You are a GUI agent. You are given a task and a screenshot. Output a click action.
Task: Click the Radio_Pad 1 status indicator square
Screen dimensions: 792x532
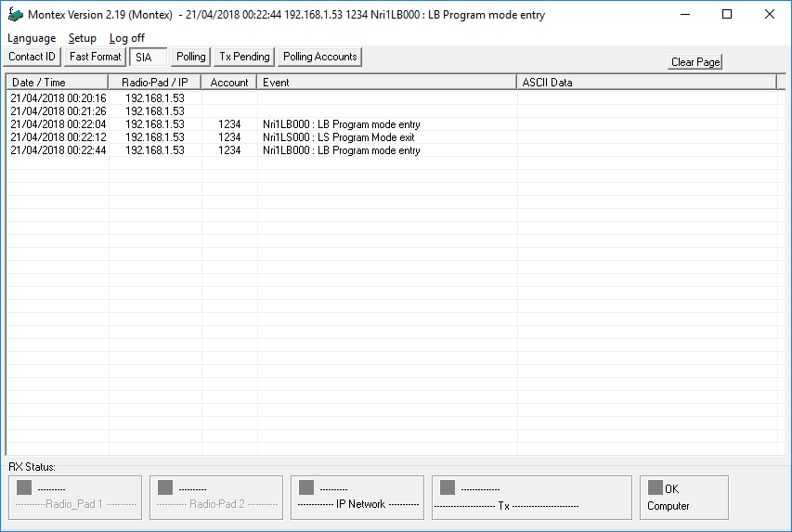24,487
